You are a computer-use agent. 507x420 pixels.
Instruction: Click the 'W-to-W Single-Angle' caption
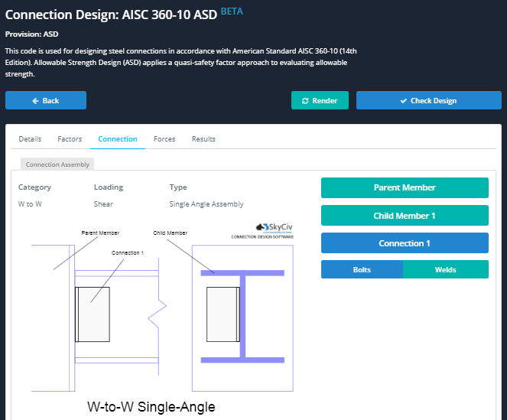tap(151, 407)
